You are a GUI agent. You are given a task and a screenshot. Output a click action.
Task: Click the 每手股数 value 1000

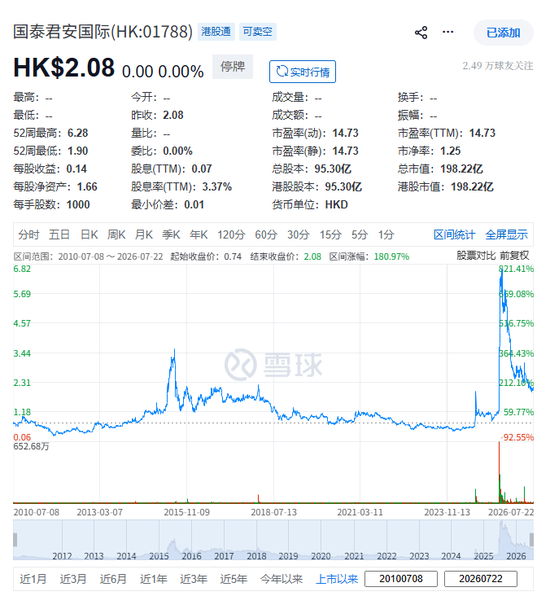[x=78, y=204]
